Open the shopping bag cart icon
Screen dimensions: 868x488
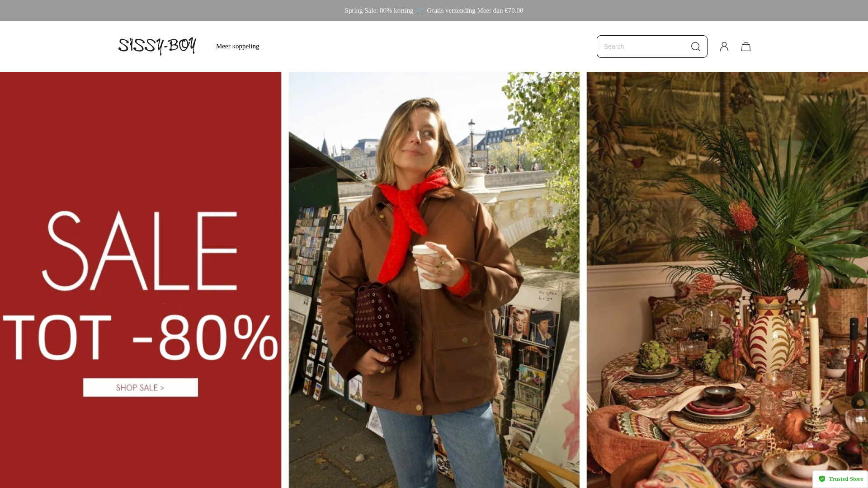coord(745,47)
